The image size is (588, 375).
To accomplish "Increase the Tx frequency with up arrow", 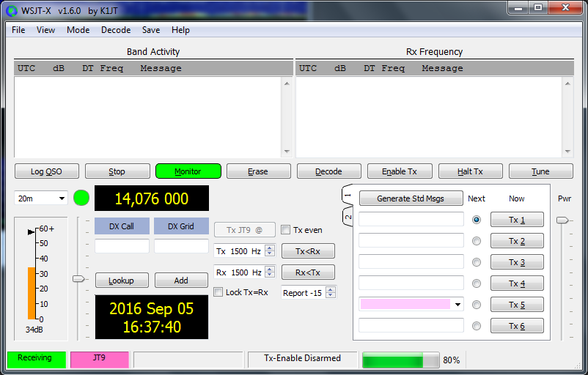I will [270, 248].
